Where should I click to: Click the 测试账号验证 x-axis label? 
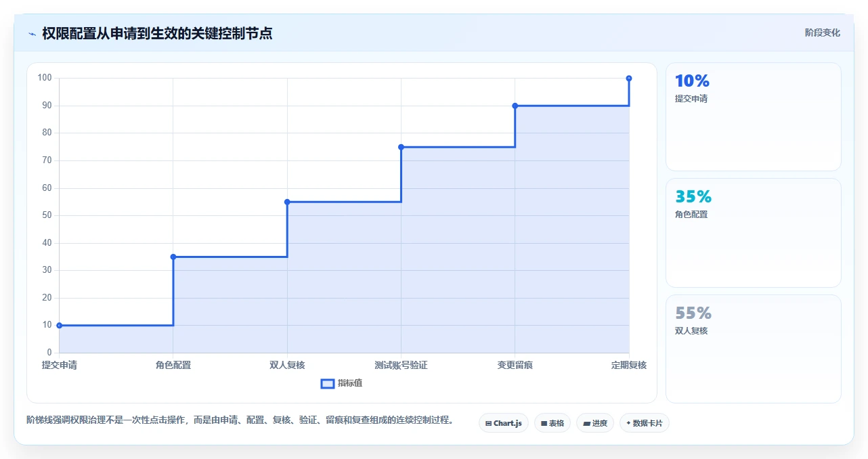pos(401,365)
